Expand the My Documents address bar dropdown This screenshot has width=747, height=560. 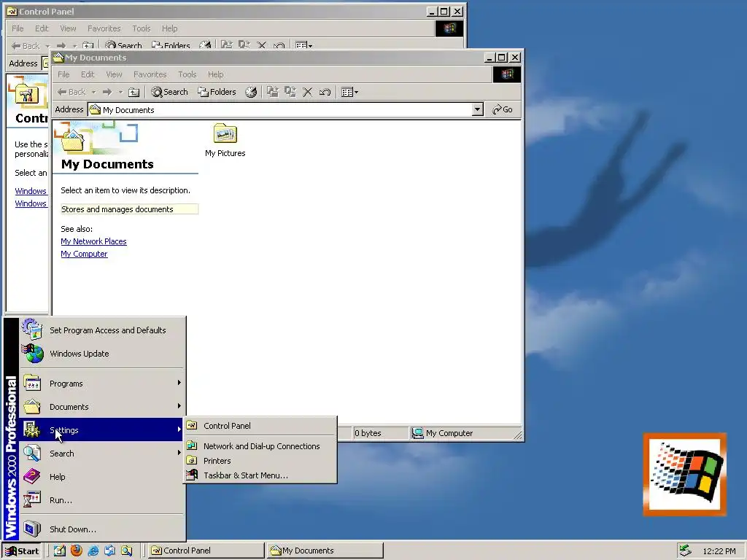(477, 110)
